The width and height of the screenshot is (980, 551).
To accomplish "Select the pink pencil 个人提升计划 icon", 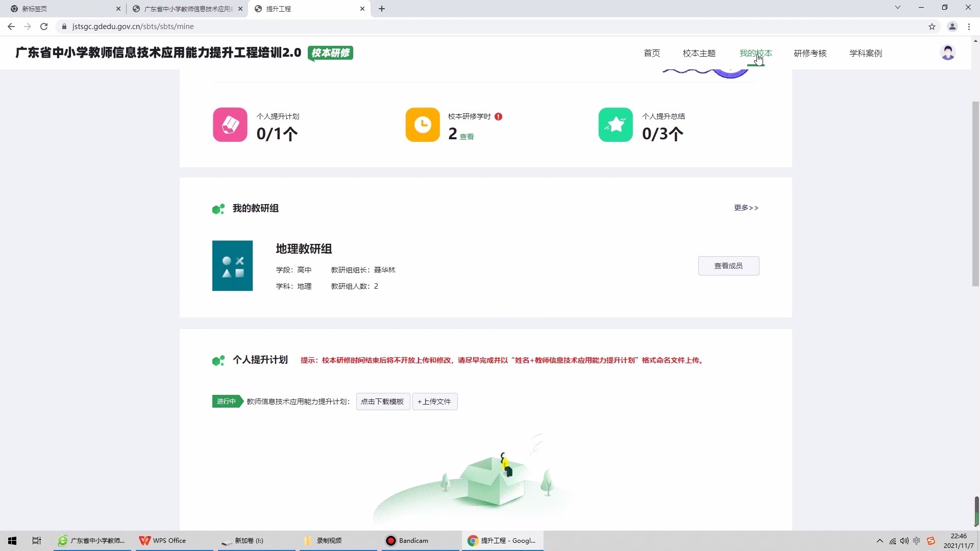I will coord(230,124).
